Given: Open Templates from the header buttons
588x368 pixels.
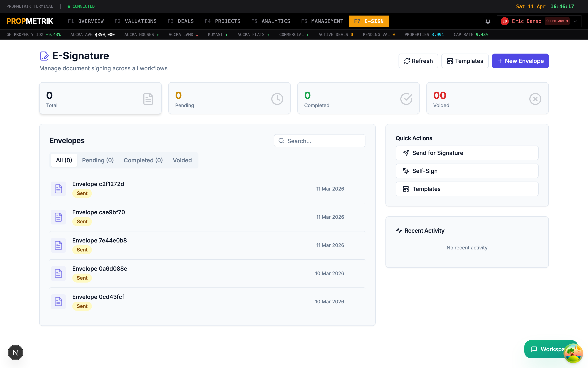Looking at the screenshot, I should [465, 61].
